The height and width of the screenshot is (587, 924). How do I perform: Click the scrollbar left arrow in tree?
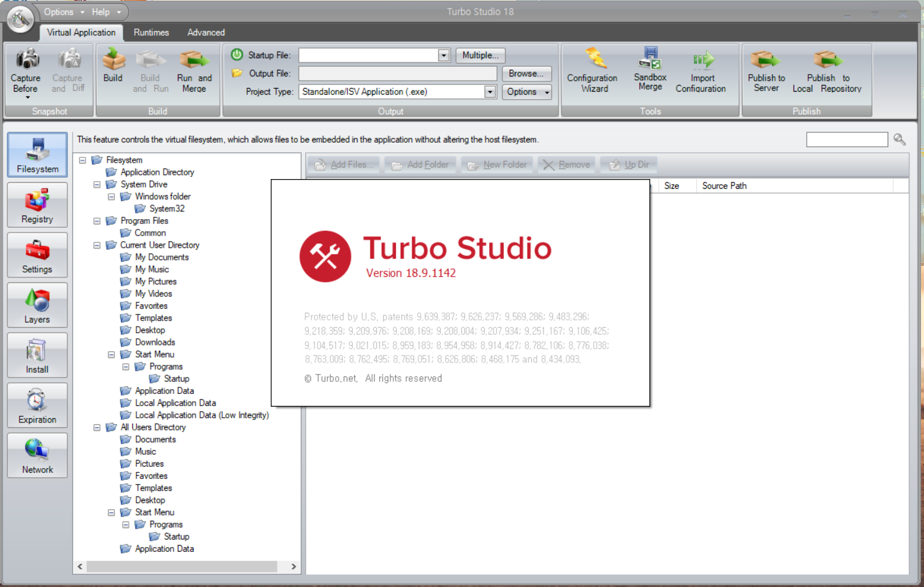click(80, 566)
